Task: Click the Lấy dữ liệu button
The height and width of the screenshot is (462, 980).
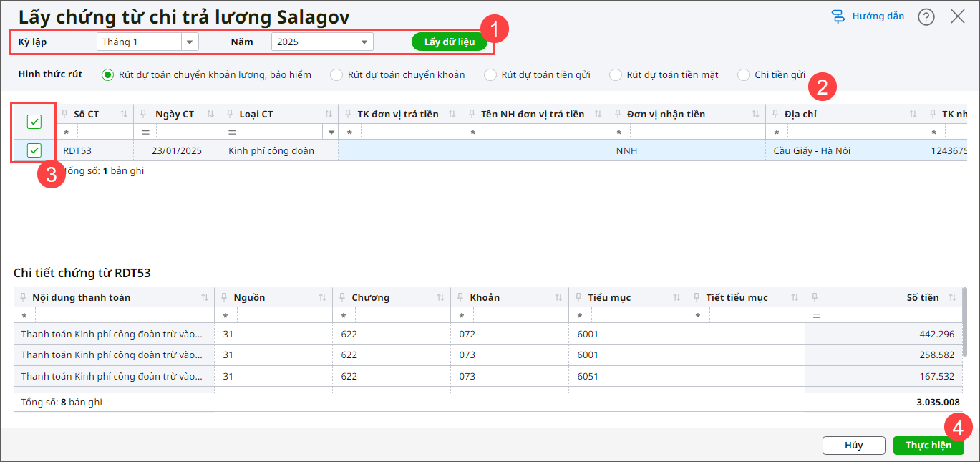Action: [x=450, y=42]
